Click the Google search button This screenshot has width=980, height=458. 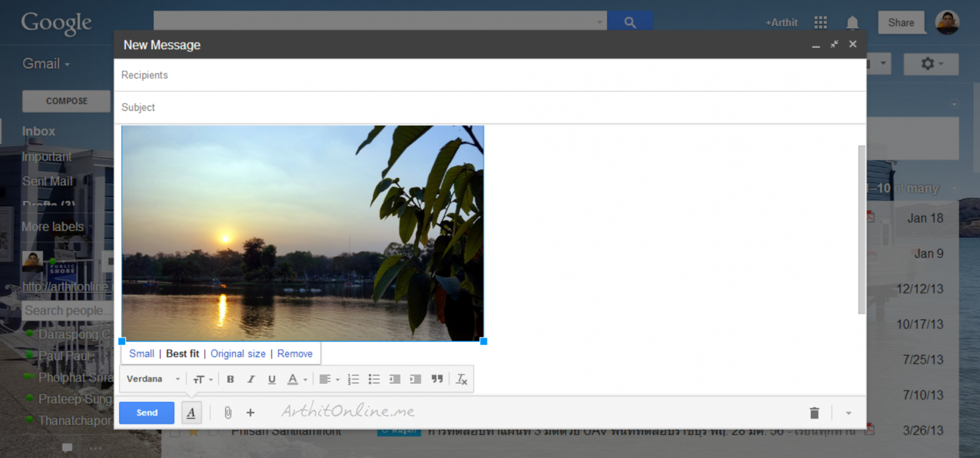tap(630, 23)
